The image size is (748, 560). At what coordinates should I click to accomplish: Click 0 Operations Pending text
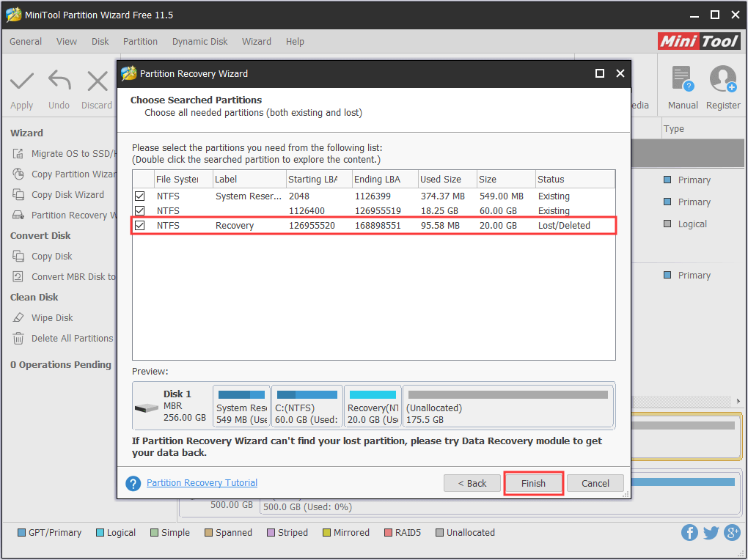pyautogui.click(x=61, y=364)
